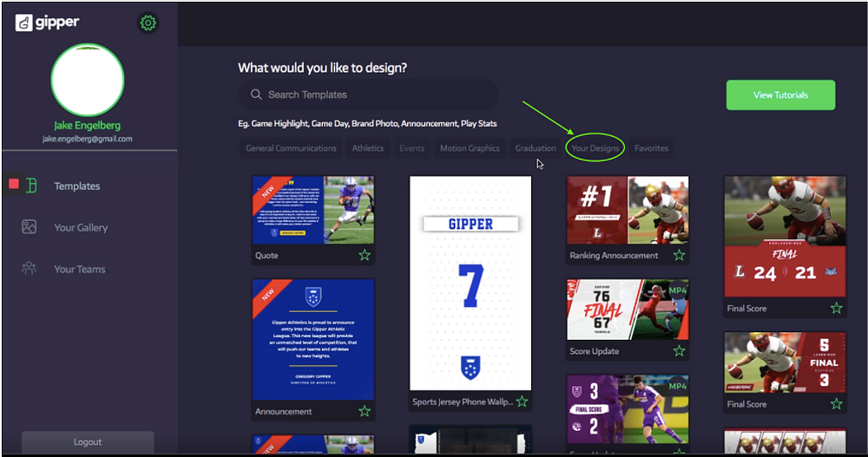Click the Gipper logo icon
The image size is (868, 457).
point(23,23)
